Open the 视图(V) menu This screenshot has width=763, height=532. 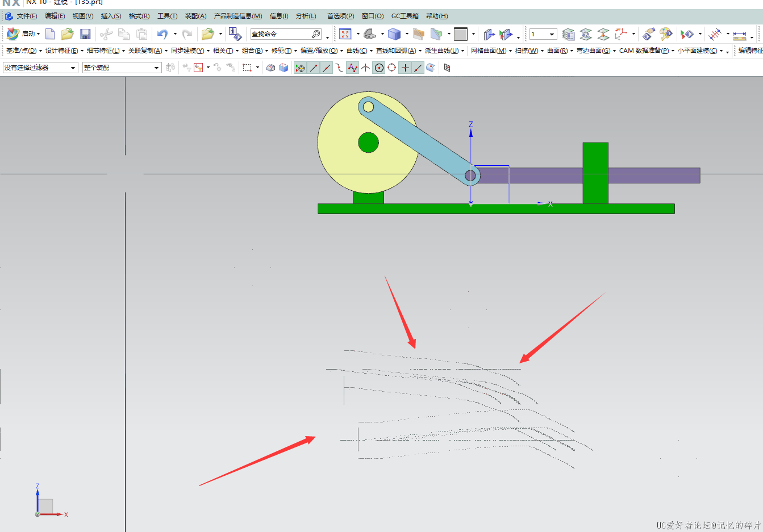[x=83, y=16]
